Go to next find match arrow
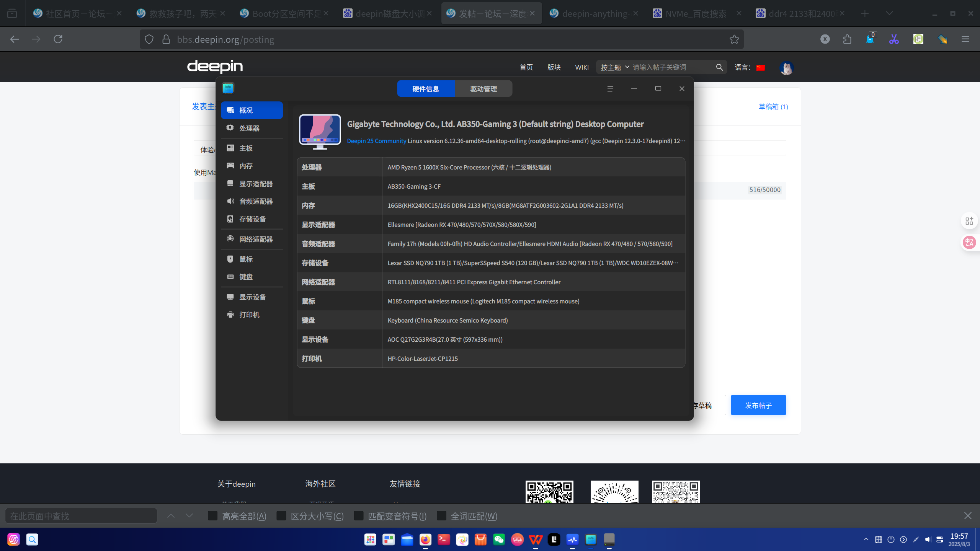Screen dimensions: 980x551 coord(189,516)
